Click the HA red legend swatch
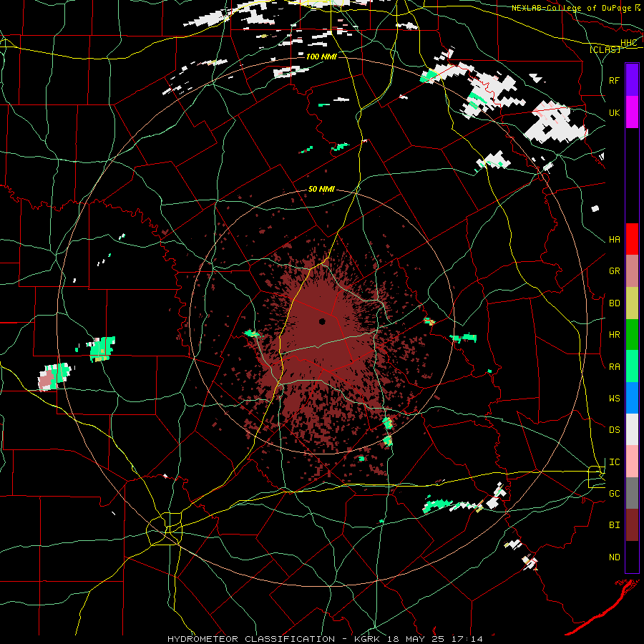This screenshot has height=644, width=644. [x=632, y=239]
